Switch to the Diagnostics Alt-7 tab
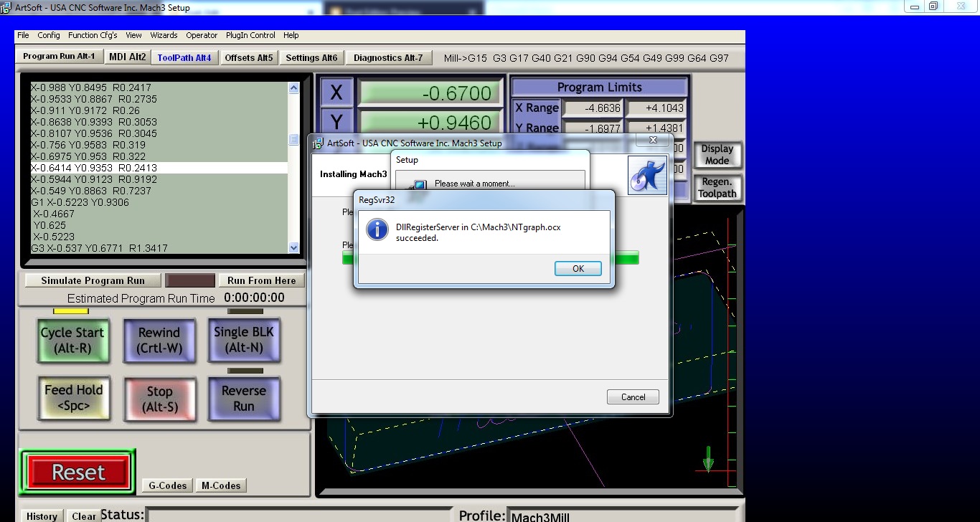 point(389,57)
